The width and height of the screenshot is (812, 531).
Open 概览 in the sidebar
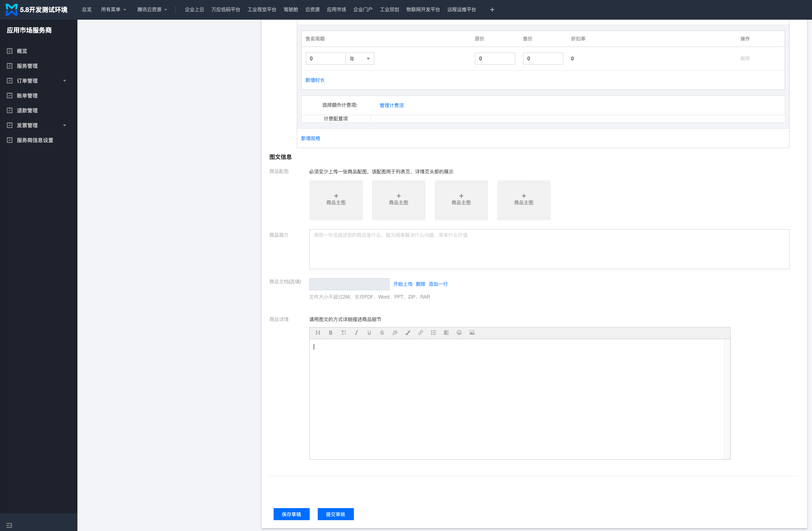point(22,51)
